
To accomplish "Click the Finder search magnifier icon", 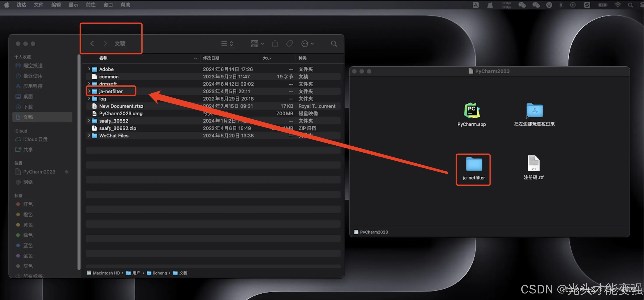I will point(334,44).
